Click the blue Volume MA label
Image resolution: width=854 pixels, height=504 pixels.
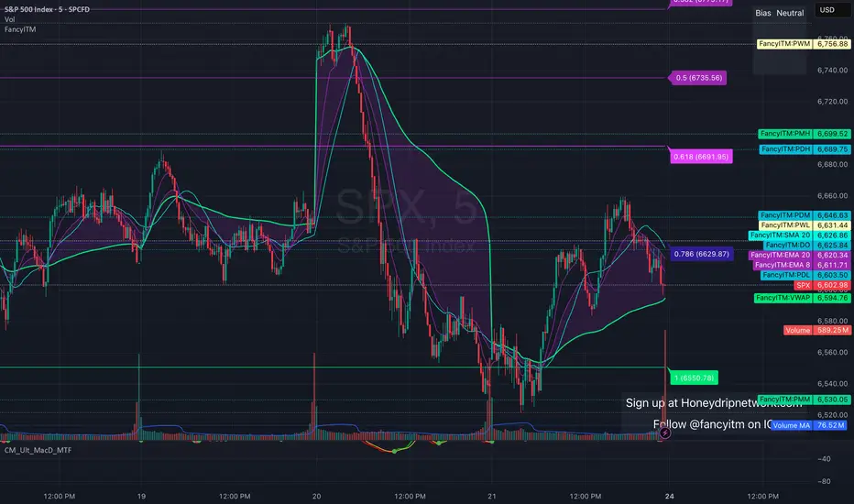pos(808,425)
